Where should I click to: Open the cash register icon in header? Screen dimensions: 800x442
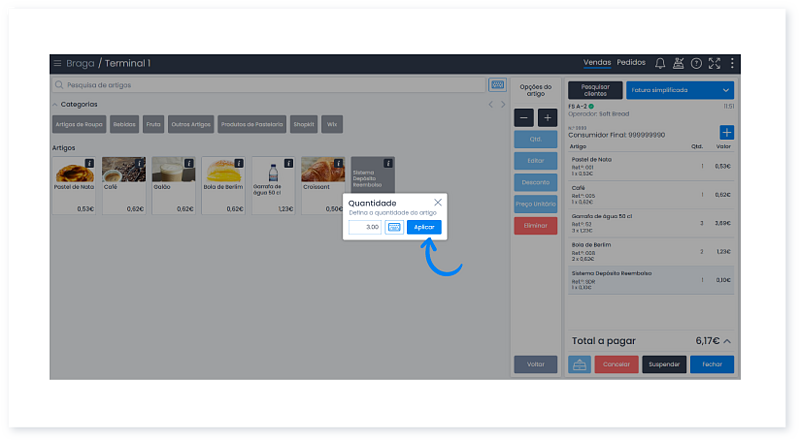[x=678, y=63]
